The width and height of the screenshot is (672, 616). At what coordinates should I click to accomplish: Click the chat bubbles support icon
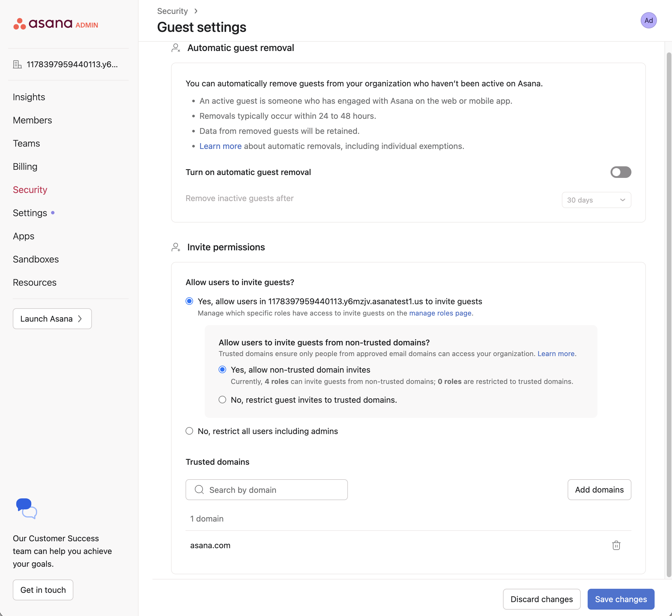pyautogui.click(x=26, y=508)
